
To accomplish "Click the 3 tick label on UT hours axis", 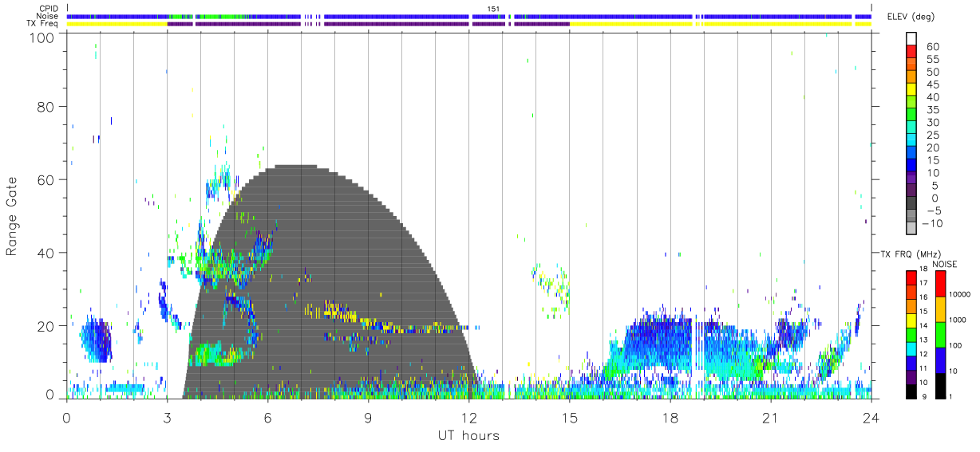I will (167, 418).
